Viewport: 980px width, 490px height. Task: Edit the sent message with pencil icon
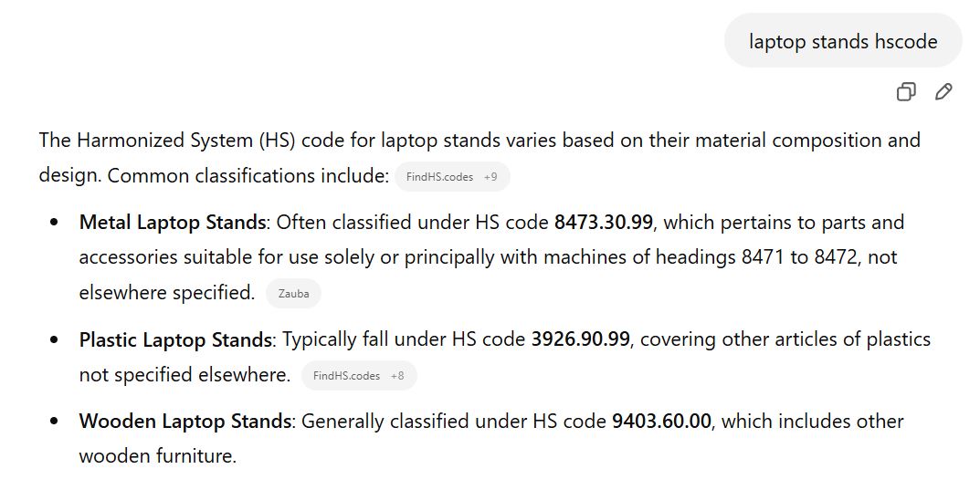tap(943, 92)
